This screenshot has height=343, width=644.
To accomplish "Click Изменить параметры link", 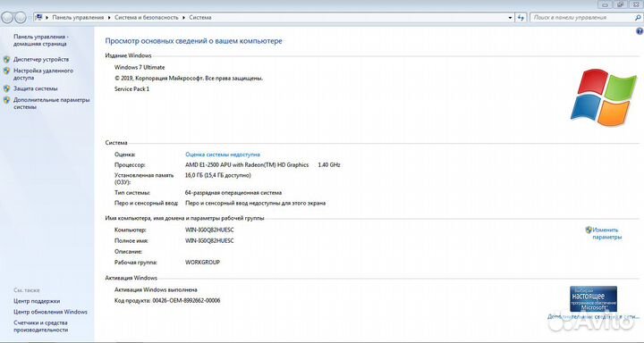I will (x=607, y=233).
